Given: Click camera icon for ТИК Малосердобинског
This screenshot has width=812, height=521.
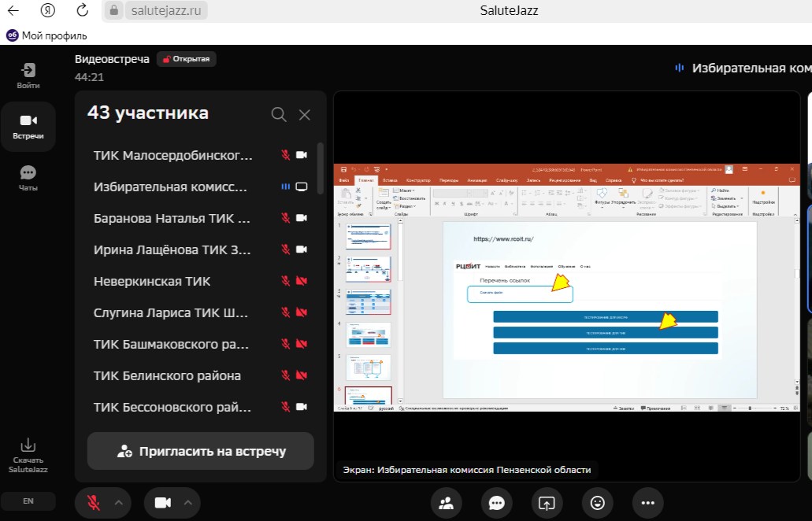Looking at the screenshot, I should coord(302,155).
